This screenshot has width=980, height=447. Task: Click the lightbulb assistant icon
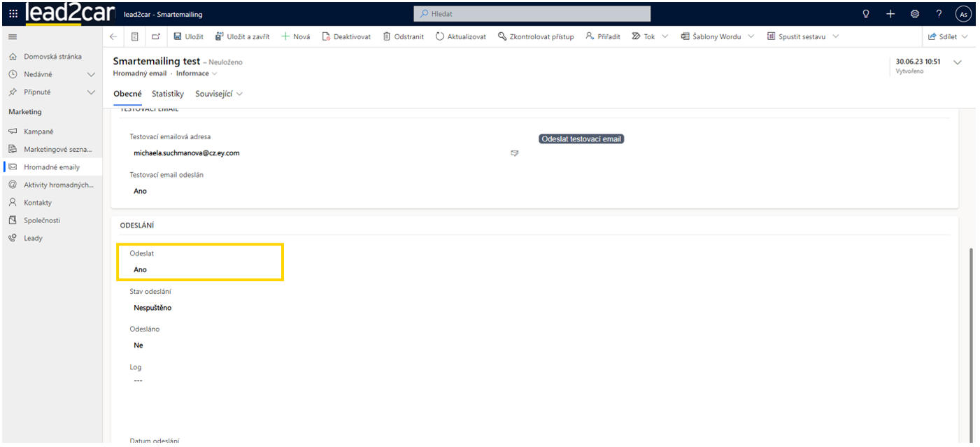pos(866,14)
